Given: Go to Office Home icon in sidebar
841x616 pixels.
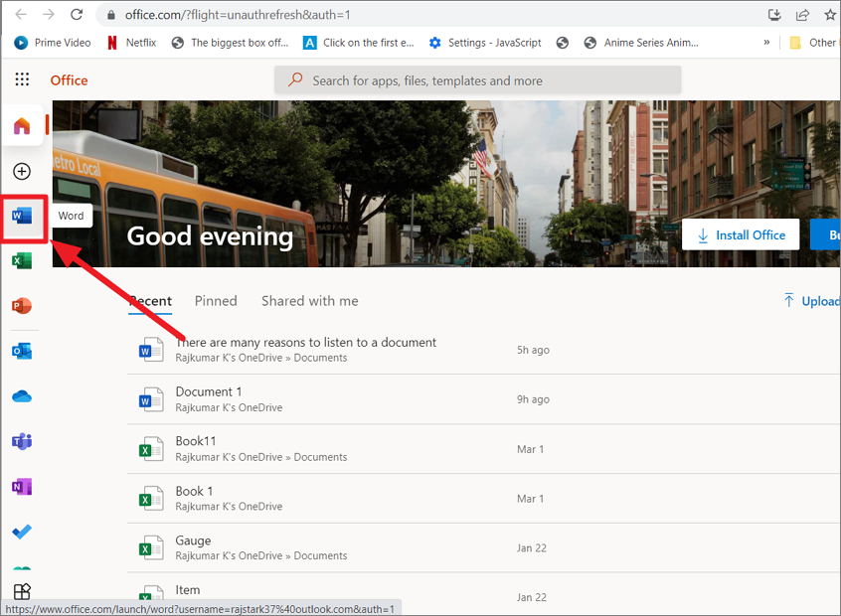Looking at the screenshot, I should coord(22,125).
